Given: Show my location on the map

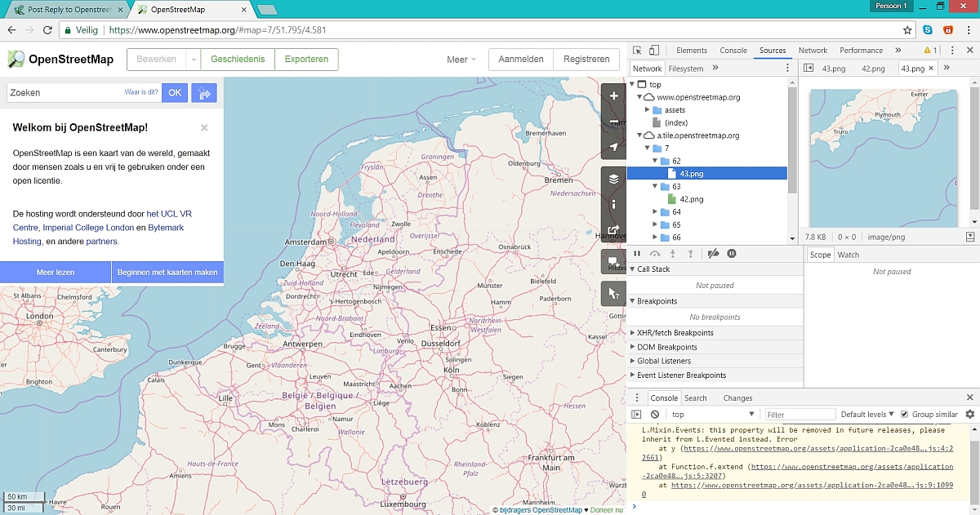Looking at the screenshot, I should click(x=613, y=148).
